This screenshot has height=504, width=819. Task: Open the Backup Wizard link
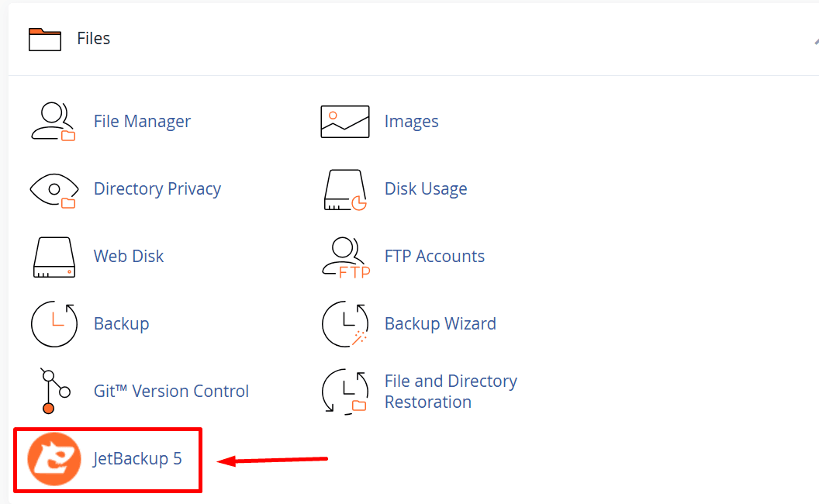coord(440,323)
